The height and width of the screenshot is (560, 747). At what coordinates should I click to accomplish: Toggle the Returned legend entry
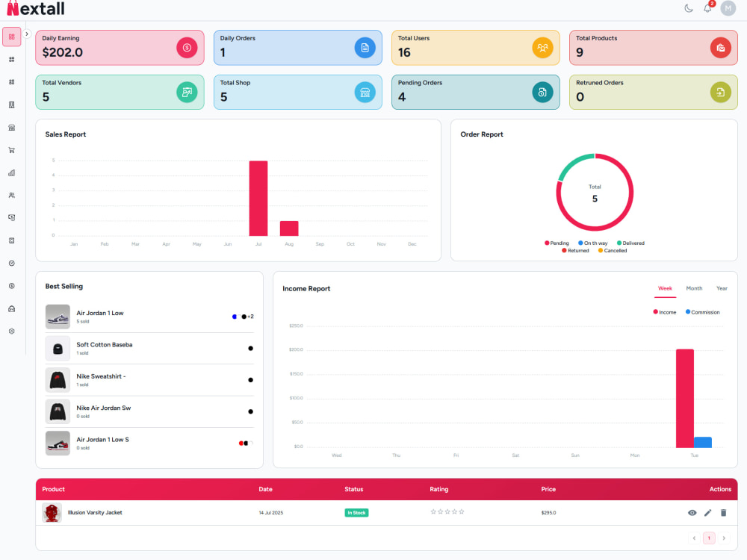tap(575, 250)
